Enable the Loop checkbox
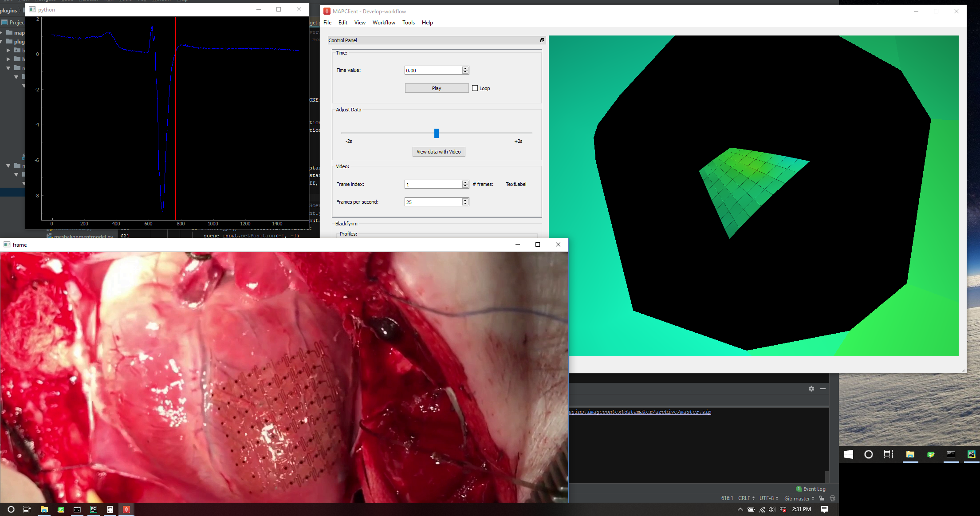Image resolution: width=980 pixels, height=516 pixels. coord(475,88)
